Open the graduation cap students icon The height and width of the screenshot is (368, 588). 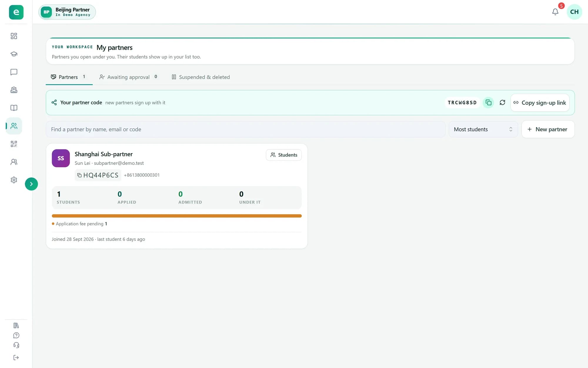click(14, 54)
